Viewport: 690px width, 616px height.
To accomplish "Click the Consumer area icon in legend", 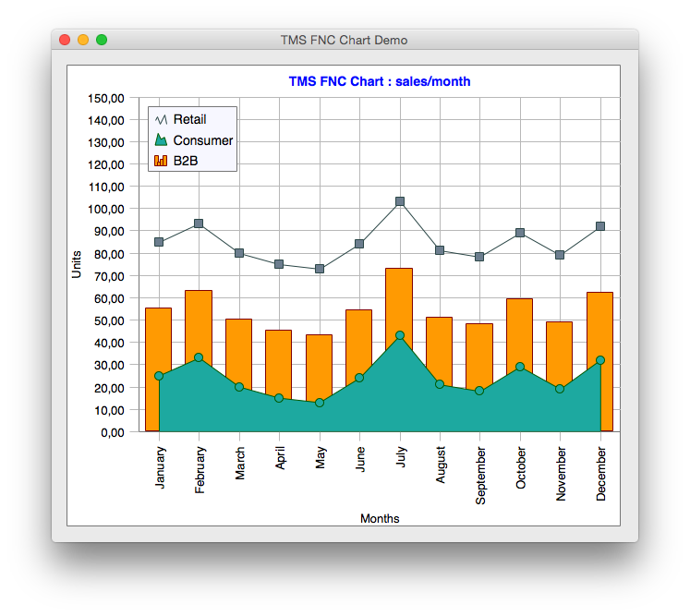I will 161,140.
